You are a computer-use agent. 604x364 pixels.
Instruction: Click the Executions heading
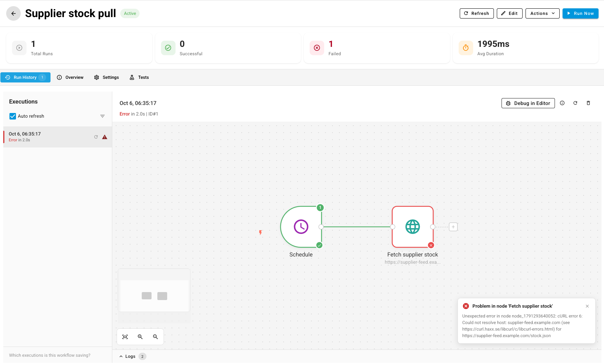(x=23, y=102)
